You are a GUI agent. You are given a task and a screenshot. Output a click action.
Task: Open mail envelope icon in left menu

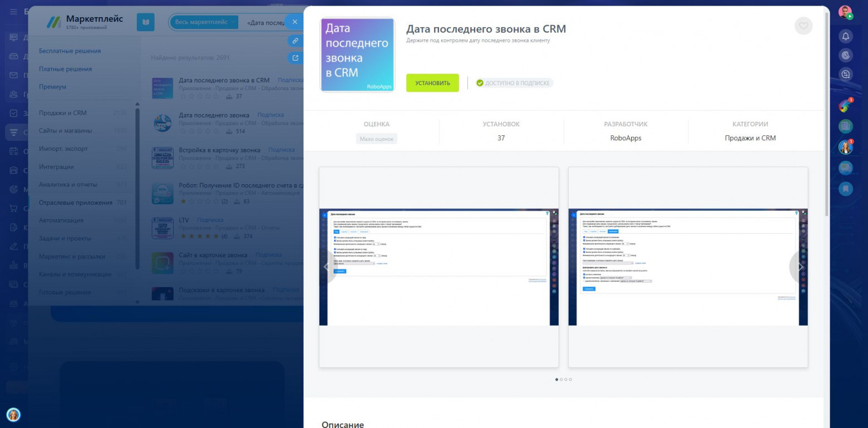pyautogui.click(x=14, y=75)
